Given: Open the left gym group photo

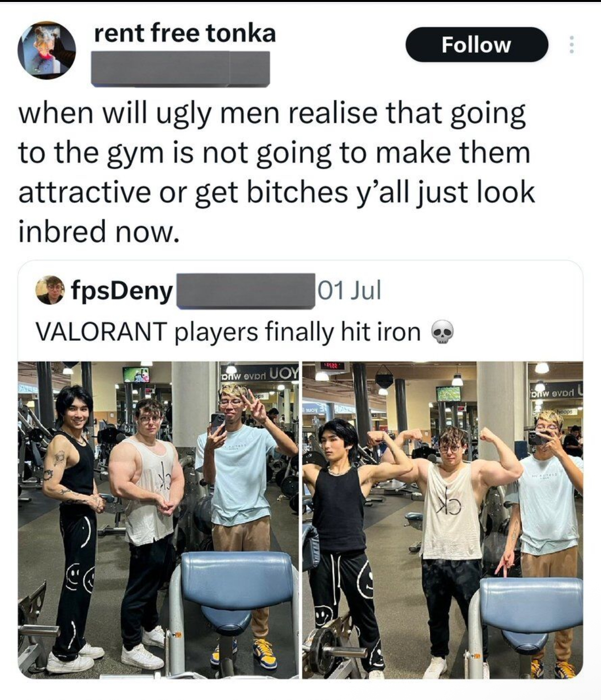Looking at the screenshot, I should pos(158,520).
